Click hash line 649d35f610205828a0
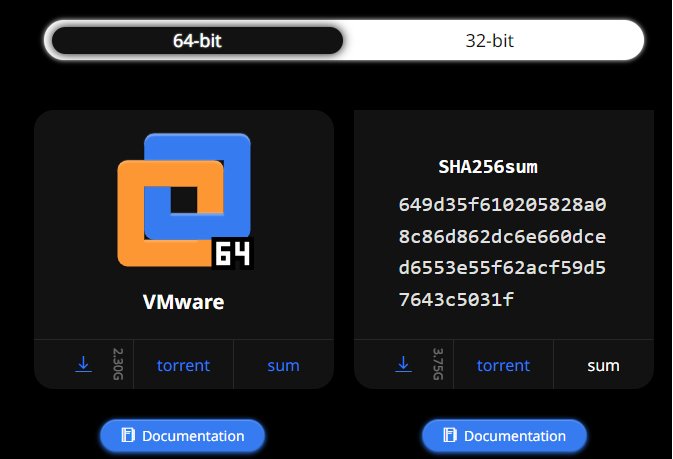Viewport: 673px width, 459px height. (502, 204)
